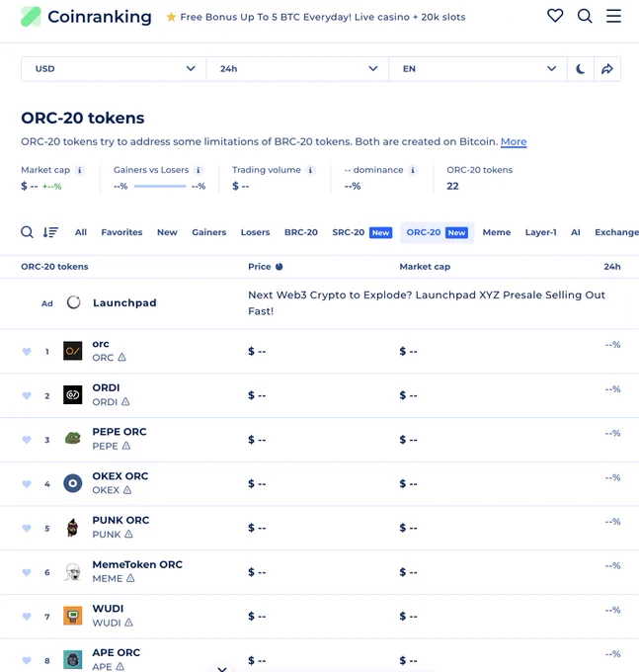Open the MemeToken ORC token name
Viewport: 639px width, 672px height.
pyautogui.click(x=137, y=565)
